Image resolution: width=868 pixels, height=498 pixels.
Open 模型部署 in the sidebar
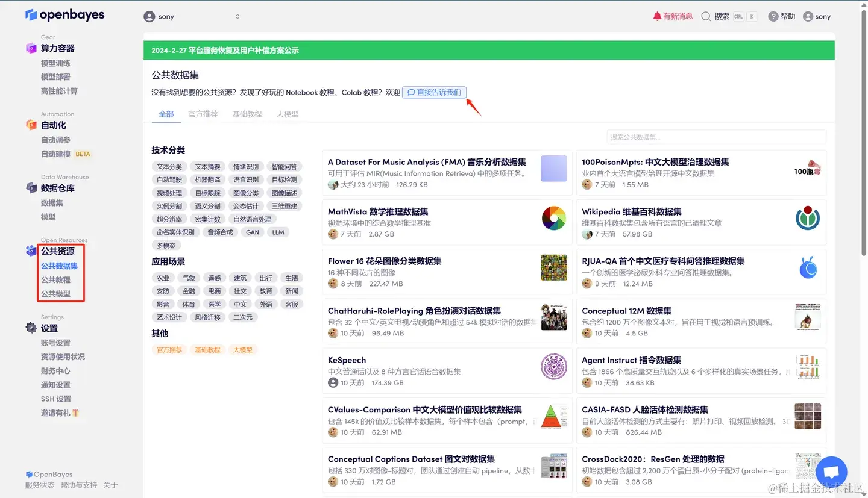pyautogui.click(x=55, y=77)
